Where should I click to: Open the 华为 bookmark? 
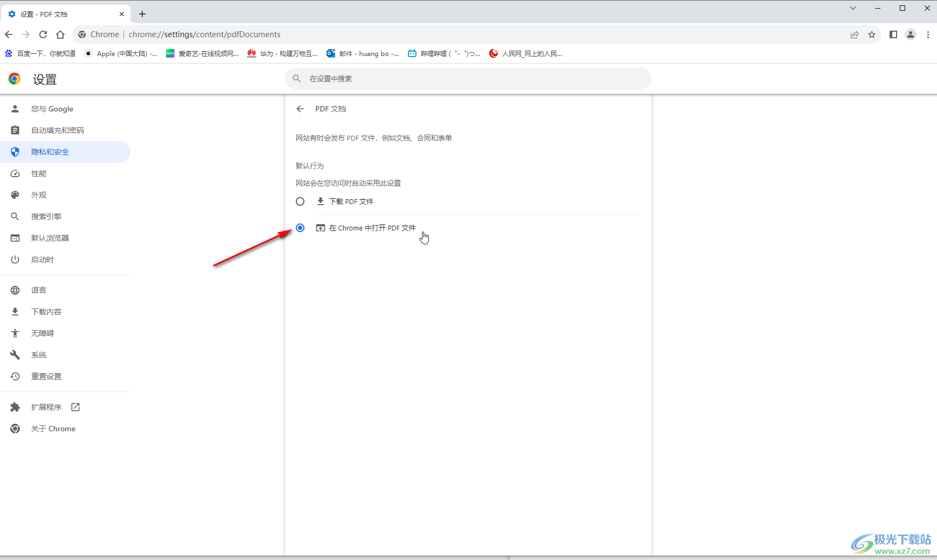282,53
